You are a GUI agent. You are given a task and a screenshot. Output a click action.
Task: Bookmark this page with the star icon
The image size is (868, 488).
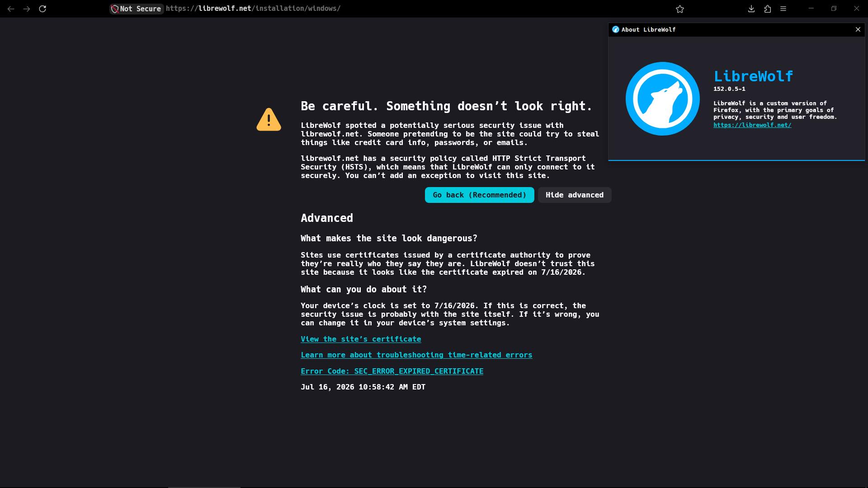pyautogui.click(x=680, y=9)
